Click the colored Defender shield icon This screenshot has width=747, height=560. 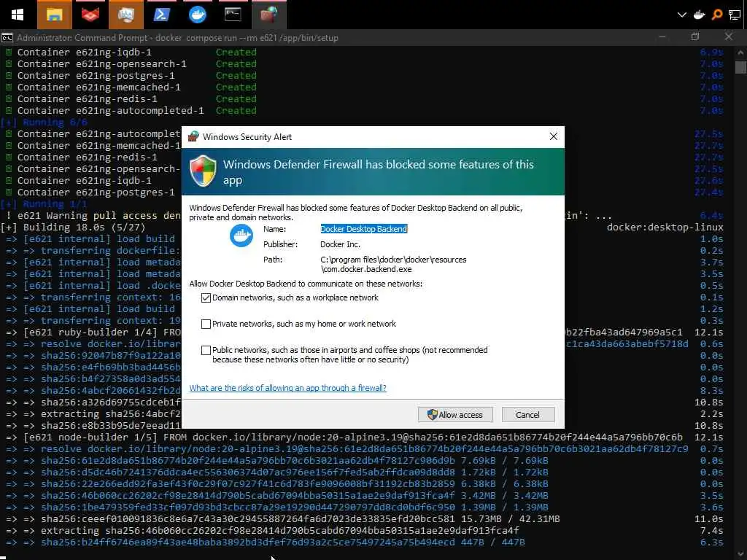click(x=203, y=171)
